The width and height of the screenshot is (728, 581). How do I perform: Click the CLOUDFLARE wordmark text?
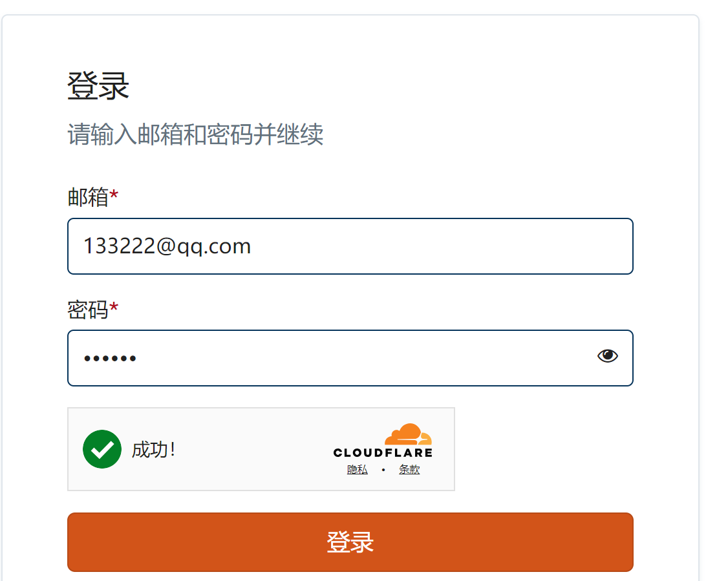coord(383,452)
